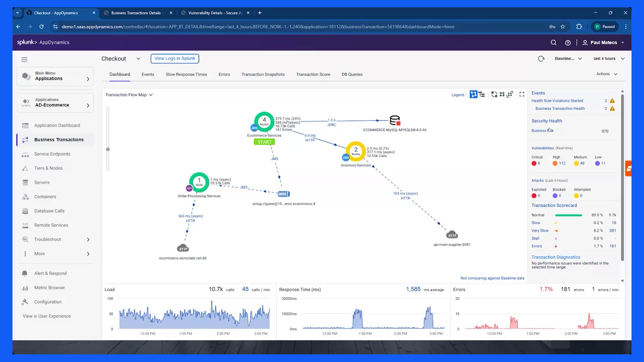This screenshot has height=362, width=644.
Task: Open search in AppDynamics header
Action: point(553,43)
